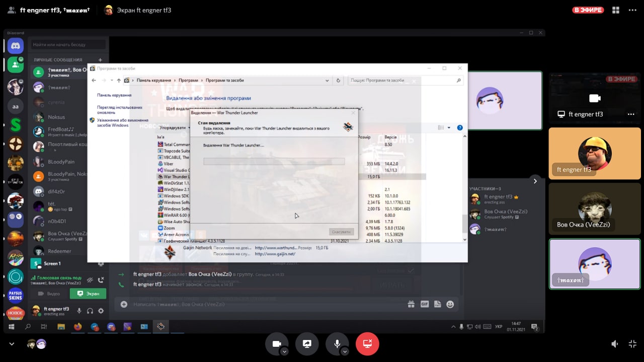Viewport: 644px width, 362px height.
Task: Open the three-dot menu on the stream tile
Action: (x=631, y=114)
